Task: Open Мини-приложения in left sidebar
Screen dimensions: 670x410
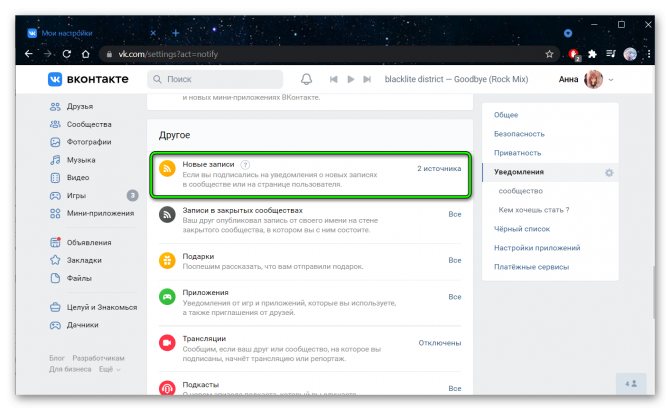Action: click(100, 213)
